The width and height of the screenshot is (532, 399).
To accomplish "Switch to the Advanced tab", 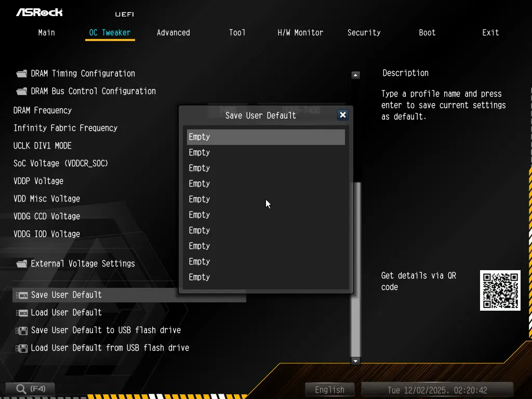I will point(173,33).
